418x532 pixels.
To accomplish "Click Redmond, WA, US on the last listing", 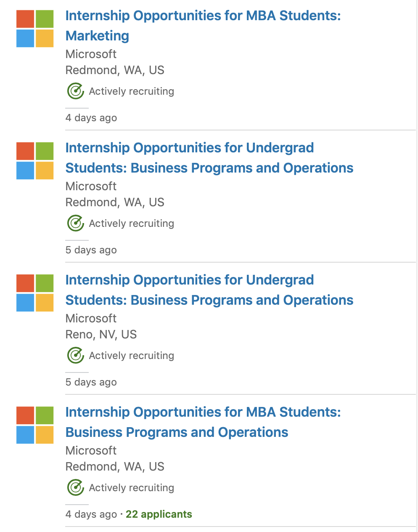I will 114,467.
